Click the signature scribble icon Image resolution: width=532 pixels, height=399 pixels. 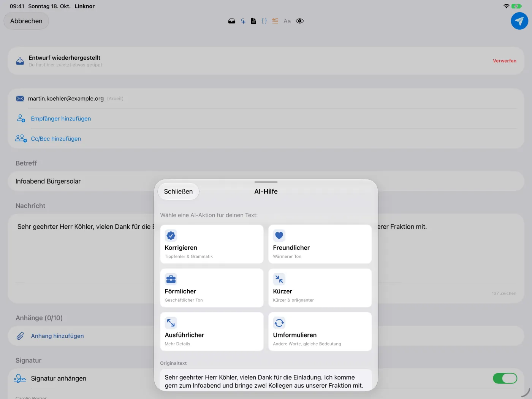coord(20,378)
